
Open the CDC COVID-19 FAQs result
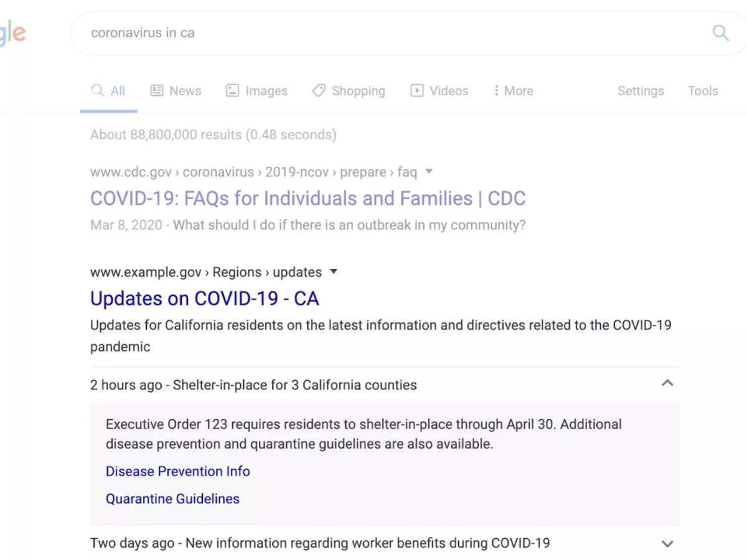pyautogui.click(x=308, y=198)
